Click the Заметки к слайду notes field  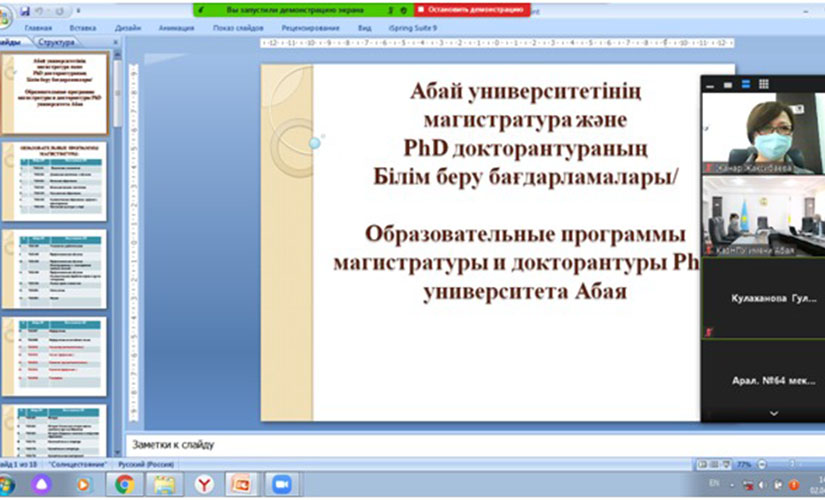click(474, 445)
